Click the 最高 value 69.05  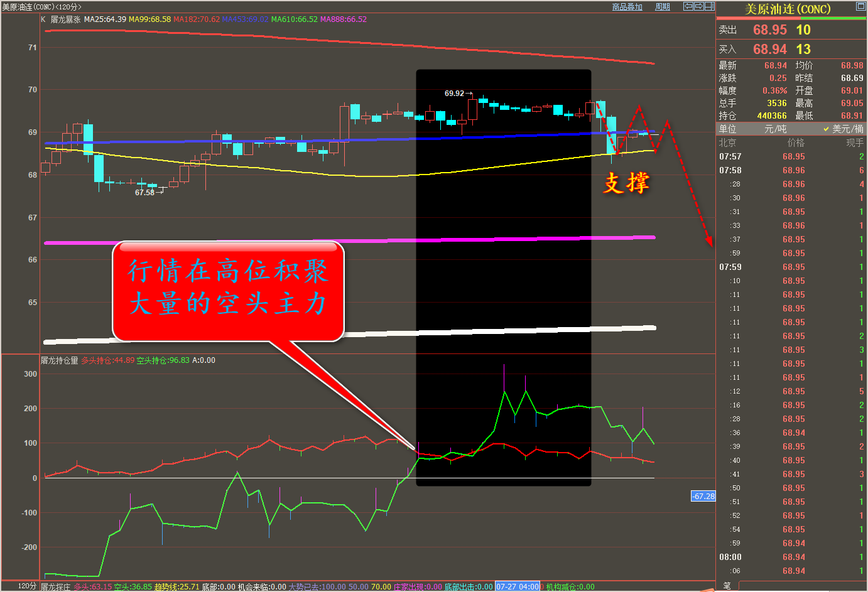coord(852,103)
